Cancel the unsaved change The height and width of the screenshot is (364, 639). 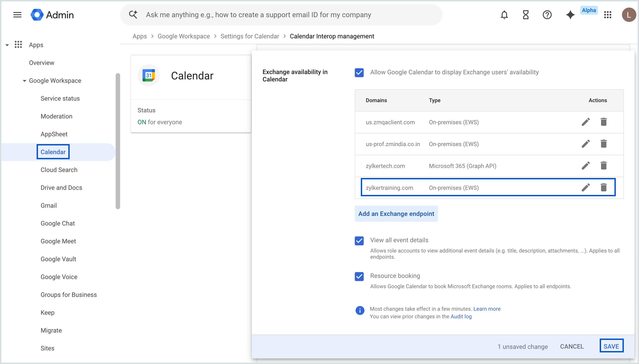[572, 347]
